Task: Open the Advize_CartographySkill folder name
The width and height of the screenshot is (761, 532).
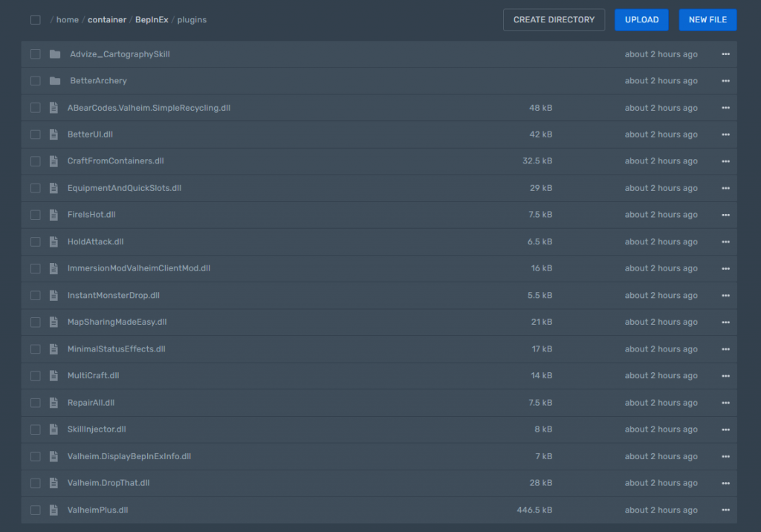Action: pos(120,54)
